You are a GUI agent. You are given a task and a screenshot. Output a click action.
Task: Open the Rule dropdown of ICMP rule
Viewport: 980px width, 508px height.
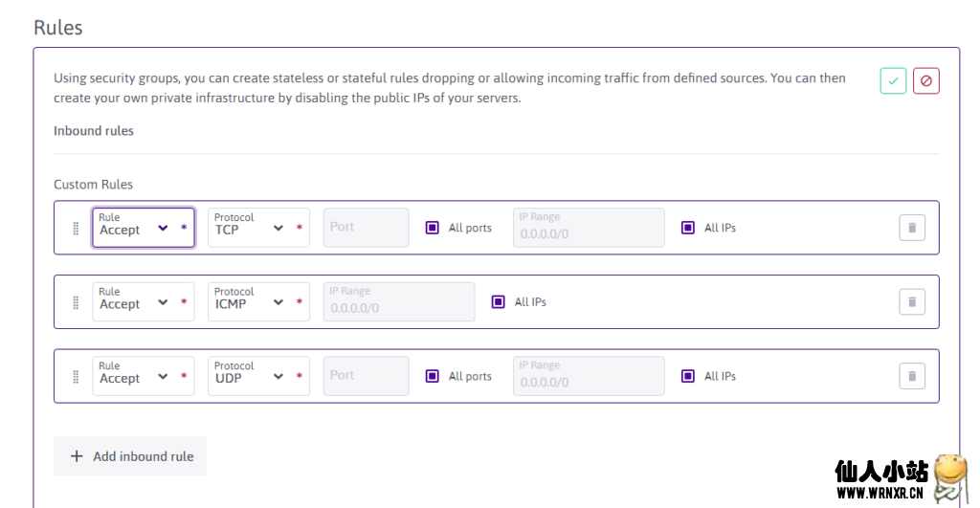pyautogui.click(x=143, y=302)
